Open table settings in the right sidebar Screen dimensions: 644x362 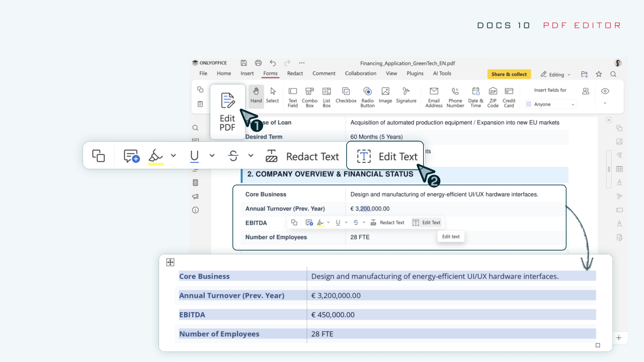coord(619,169)
